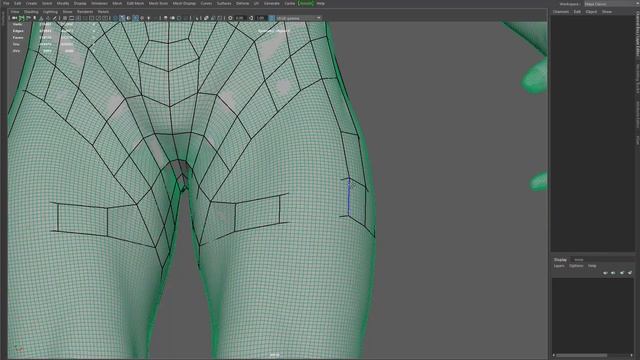Click create empty layer icon
The width and height of the screenshot is (640, 360).
tap(622, 273)
